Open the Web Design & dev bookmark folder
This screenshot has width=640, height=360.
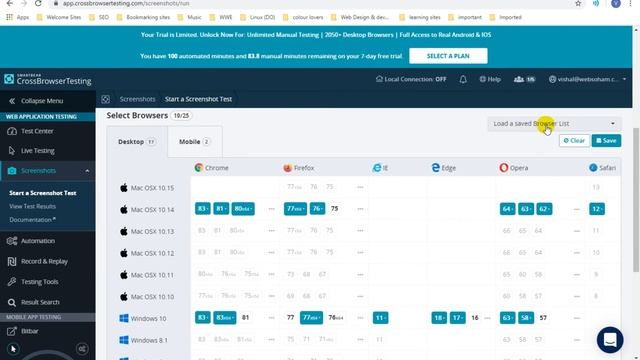click(360, 17)
